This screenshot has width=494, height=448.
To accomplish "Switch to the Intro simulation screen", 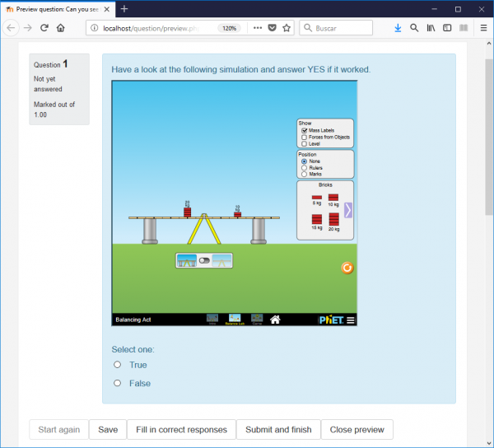I will click(x=212, y=319).
